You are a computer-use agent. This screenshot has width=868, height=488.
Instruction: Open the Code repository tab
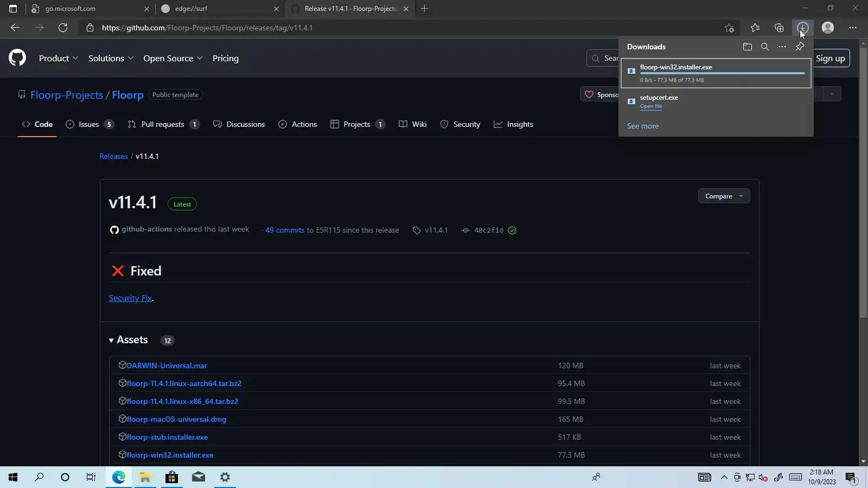coord(37,124)
